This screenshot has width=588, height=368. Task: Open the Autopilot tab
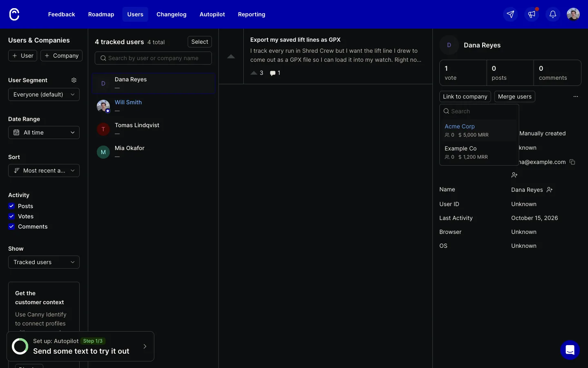pyautogui.click(x=212, y=14)
